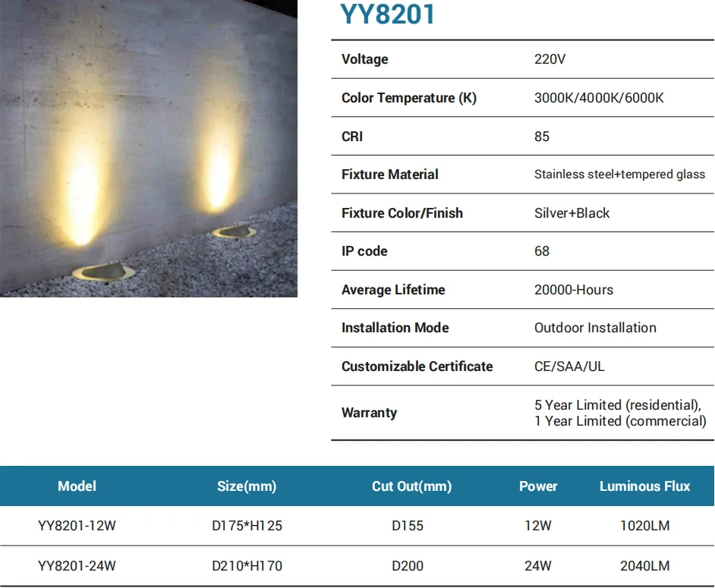The height and width of the screenshot is (588, 715).
Task: Click the CE/SAA/UL certificate value
Action: (569, 366)
